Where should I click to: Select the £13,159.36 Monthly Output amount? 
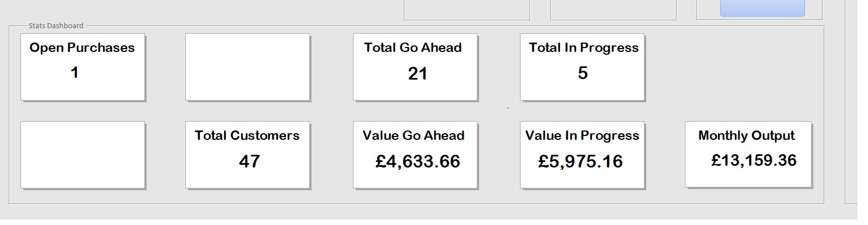point(753,161)
